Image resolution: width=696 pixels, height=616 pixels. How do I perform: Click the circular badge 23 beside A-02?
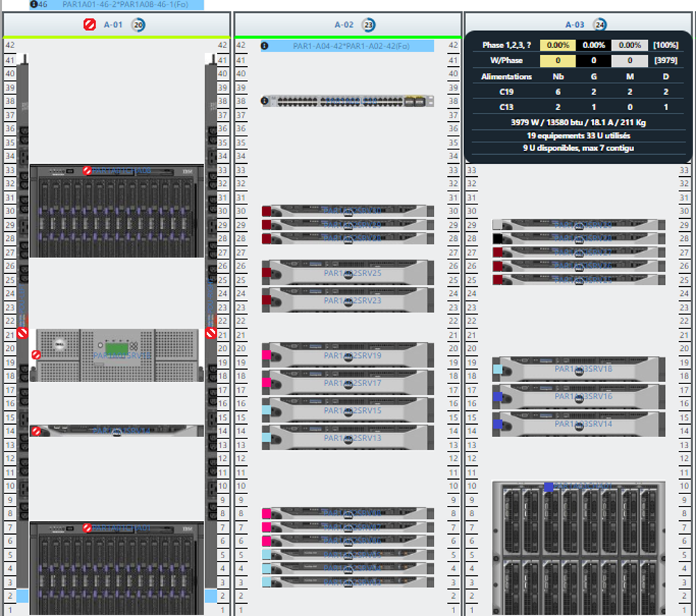pyautogui.click(x=368, y=25)
